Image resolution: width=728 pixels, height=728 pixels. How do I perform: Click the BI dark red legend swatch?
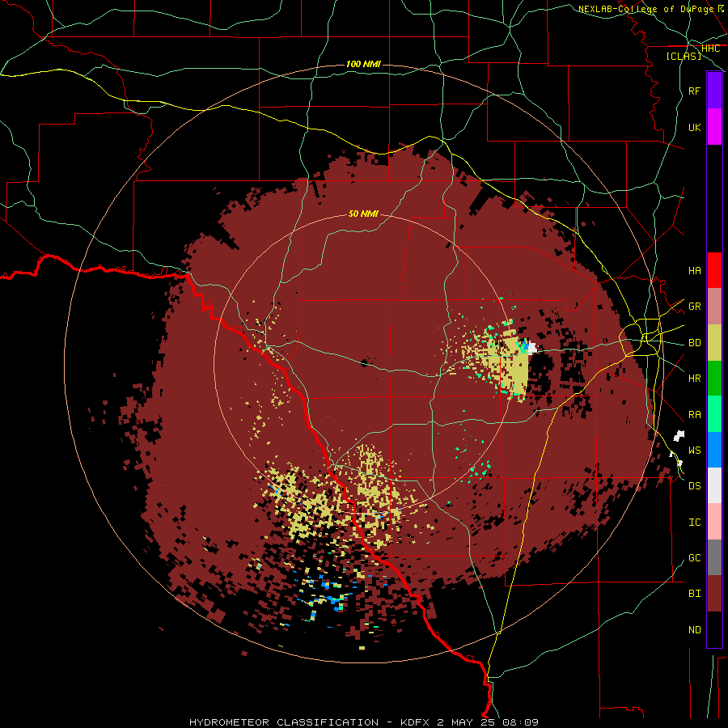coord(714,594)
